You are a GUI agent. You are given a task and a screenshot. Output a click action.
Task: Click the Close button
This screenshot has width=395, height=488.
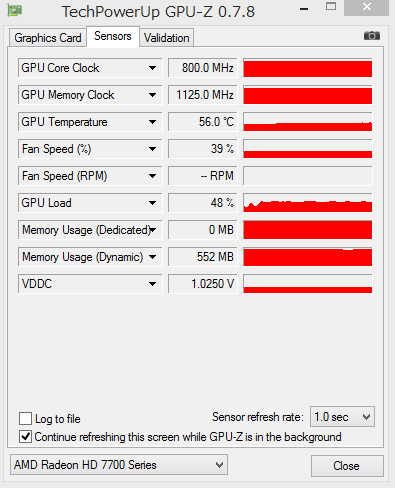point(347,466)
